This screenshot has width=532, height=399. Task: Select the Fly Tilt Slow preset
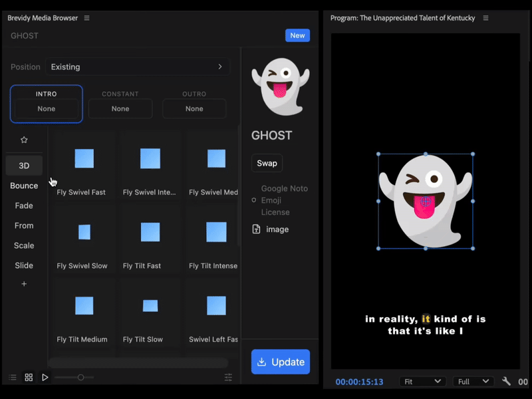pyautogui.click(x=150, y=313)
